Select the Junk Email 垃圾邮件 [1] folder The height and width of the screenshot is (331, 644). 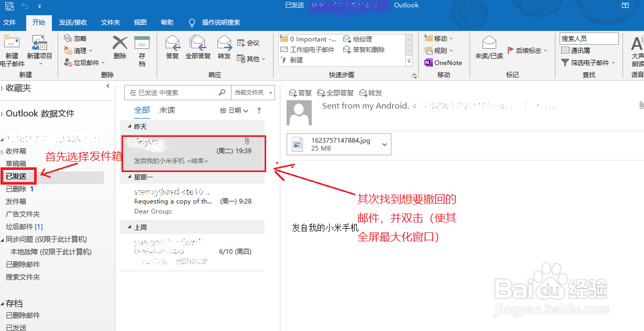coord(24,227)
